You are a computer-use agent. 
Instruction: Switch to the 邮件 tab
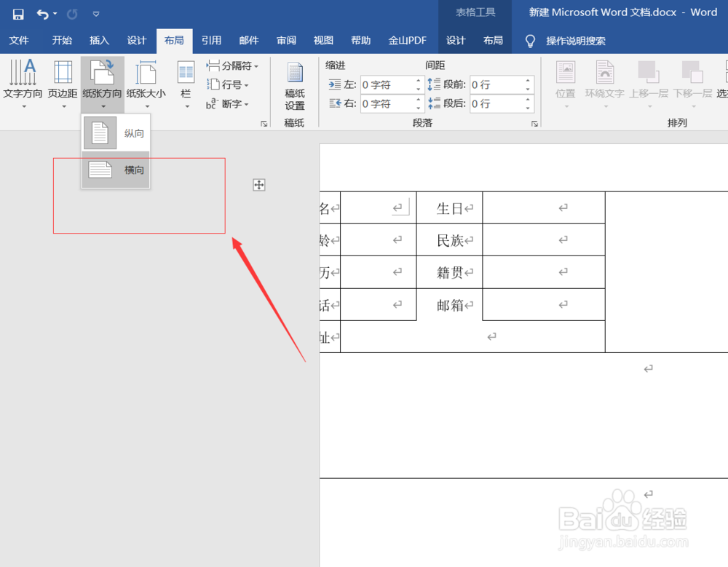tap(249, 41)
